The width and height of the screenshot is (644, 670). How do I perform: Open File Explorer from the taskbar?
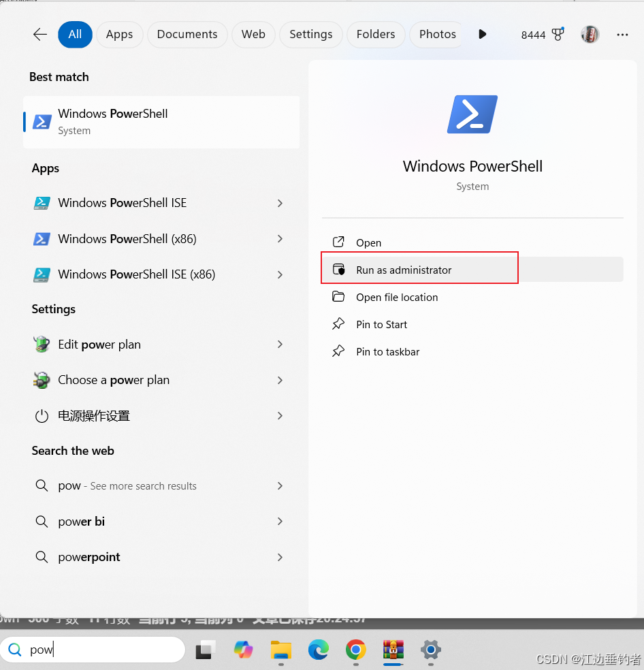click(280, 650)
